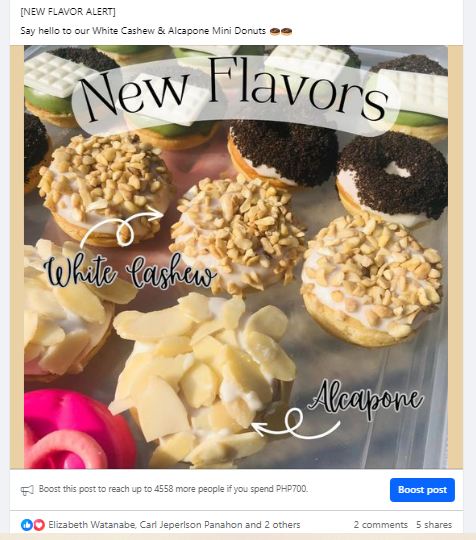Click the Boost post button

tap(422, 490)
